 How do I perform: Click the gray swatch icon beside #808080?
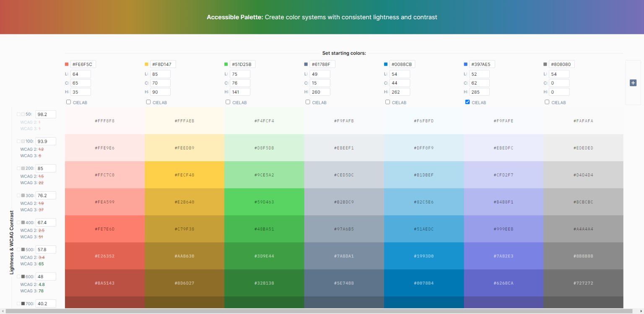pos(545,64)
